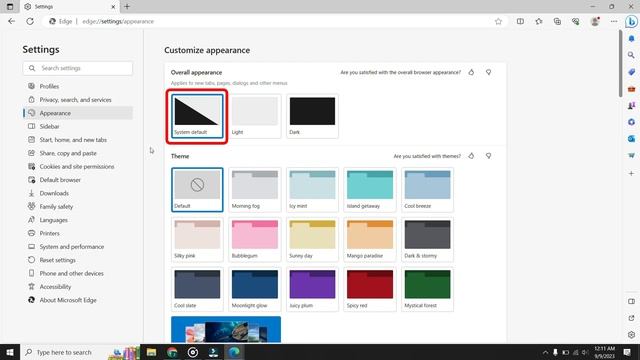Thumbs up the overall browser appearance
Screen dimensions: 640x360
click(x=471, y=72)
